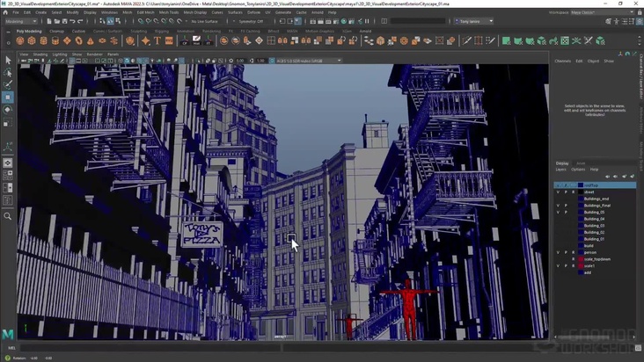
Task: Select the Building_01 layer row
Action: 595,239
